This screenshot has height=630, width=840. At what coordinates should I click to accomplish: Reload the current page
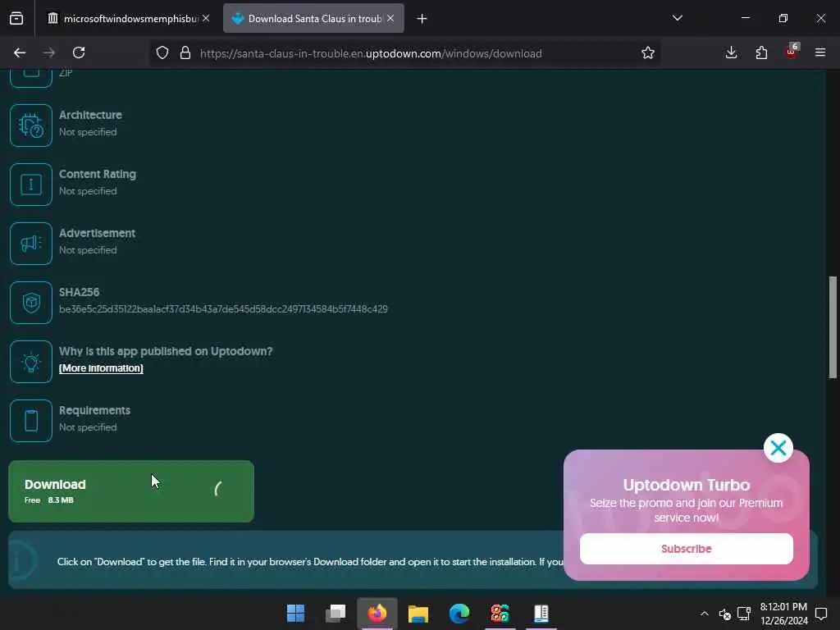[x=79, y=52]
